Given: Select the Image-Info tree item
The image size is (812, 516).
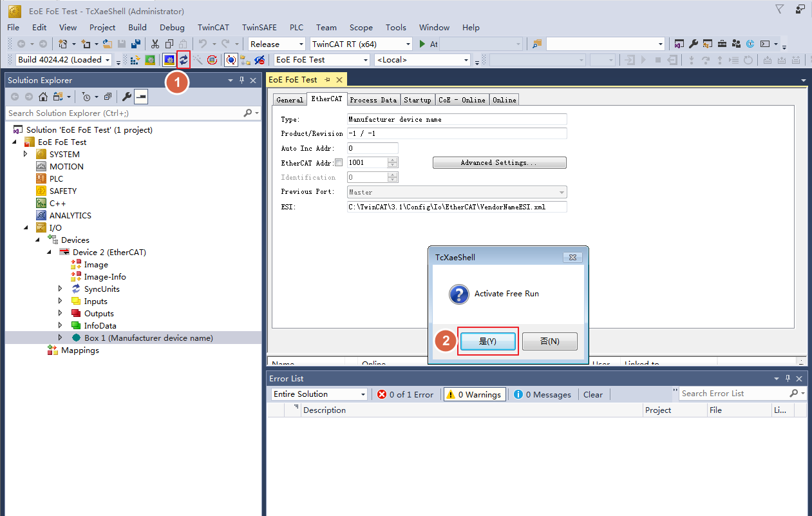Looking at the screenshot, I should [105, 276].
